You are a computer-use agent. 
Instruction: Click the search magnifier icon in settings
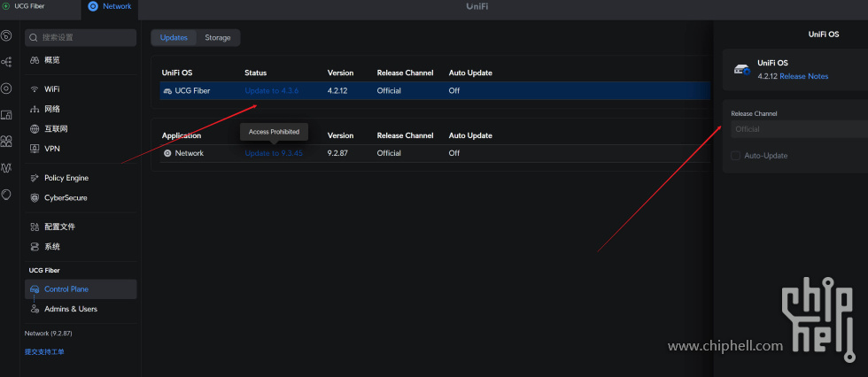34,37
